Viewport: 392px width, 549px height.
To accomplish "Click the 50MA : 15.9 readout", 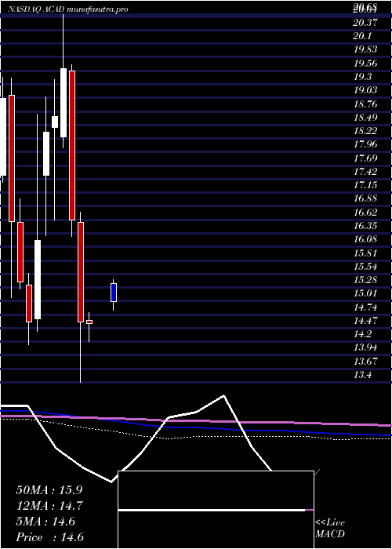I will pos(49,490).
